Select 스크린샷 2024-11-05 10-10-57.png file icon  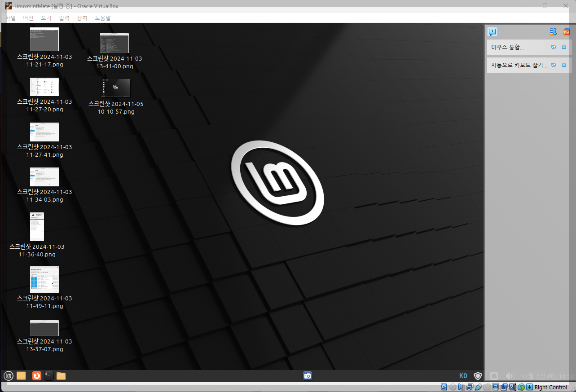(x=116, y=88)
